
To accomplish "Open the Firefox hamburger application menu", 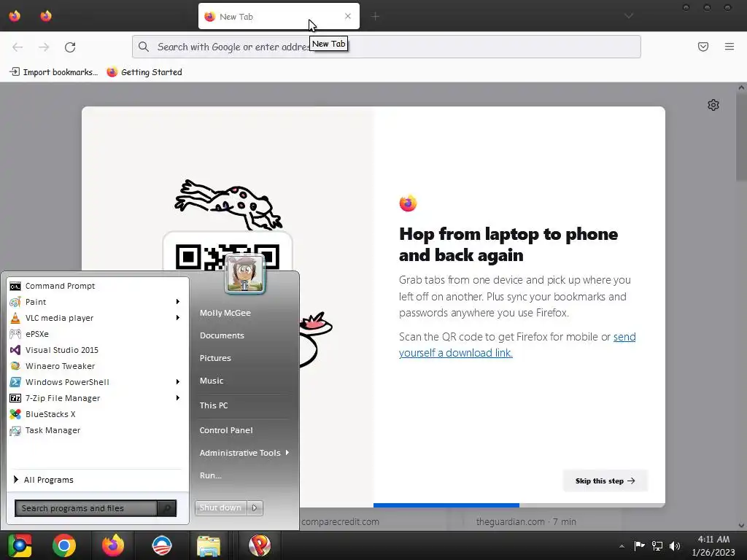I will [x=729, y=47].
